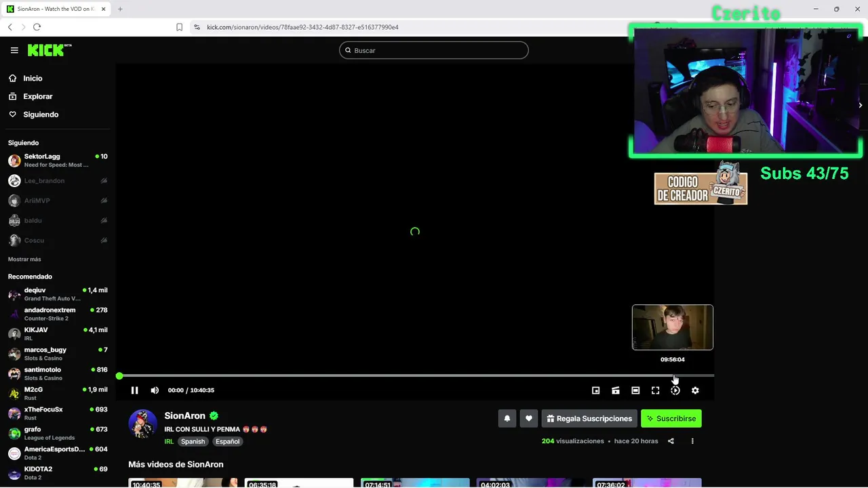
Task: Open Coscu offline channel
Action: click(57, 241)
